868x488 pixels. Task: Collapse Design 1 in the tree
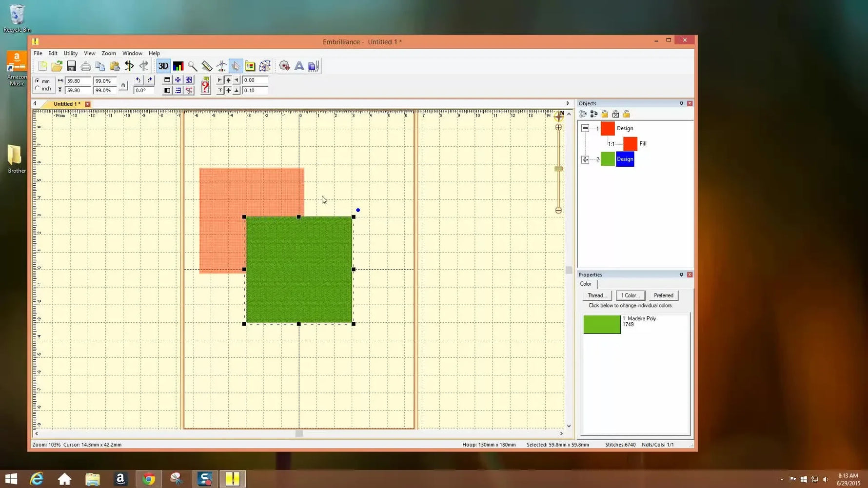585,128
